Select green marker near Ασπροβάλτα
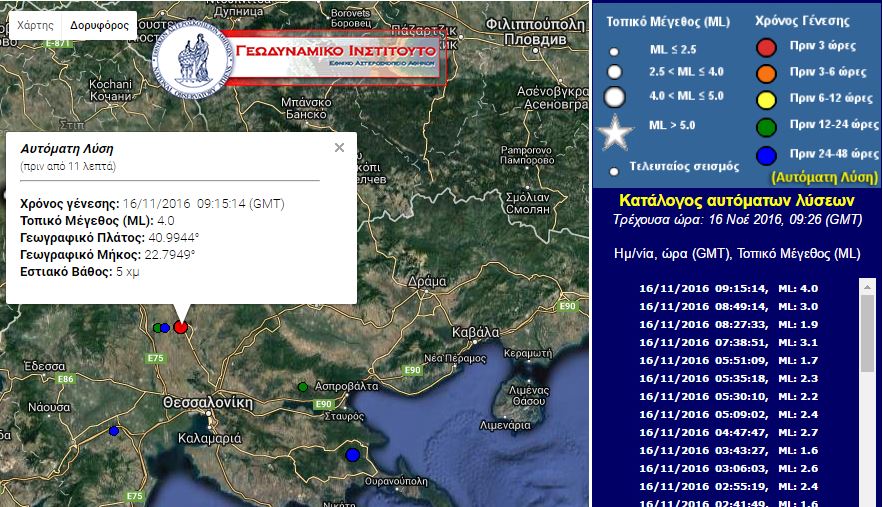Screen dimensions: 883x507 click(x=303, y=386)
